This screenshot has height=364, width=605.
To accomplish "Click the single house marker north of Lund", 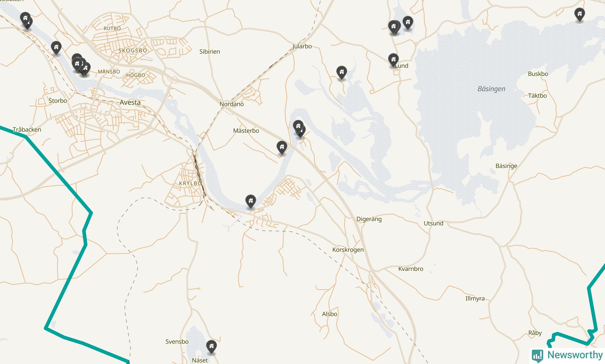I will click(408, 23).
